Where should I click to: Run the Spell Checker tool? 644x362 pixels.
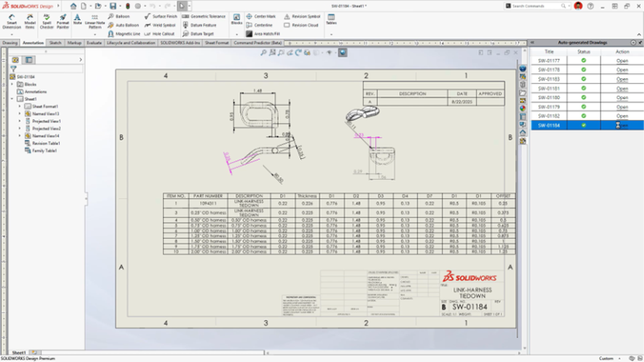click(47, 21)
